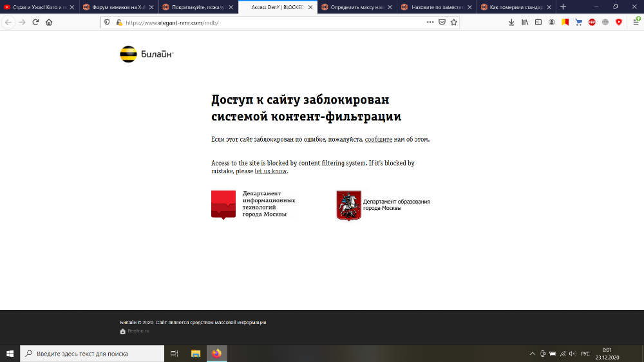Viewport: 644px width, 362px height.
Task: Save page to Pocket
Action: (442, 22)
